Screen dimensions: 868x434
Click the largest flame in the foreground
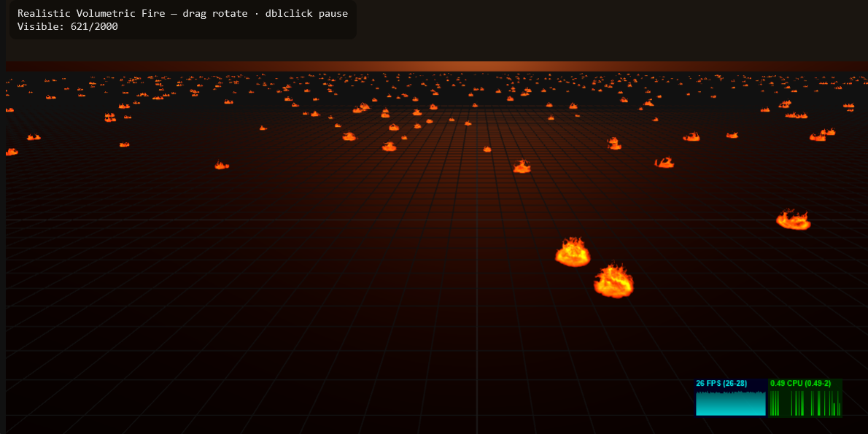pyautogui.click(x=613, y=282)
